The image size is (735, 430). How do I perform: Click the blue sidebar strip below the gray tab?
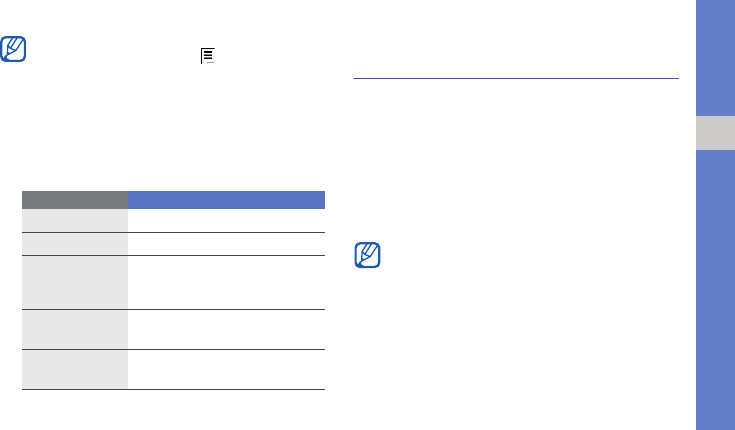(x=715, y=290)
